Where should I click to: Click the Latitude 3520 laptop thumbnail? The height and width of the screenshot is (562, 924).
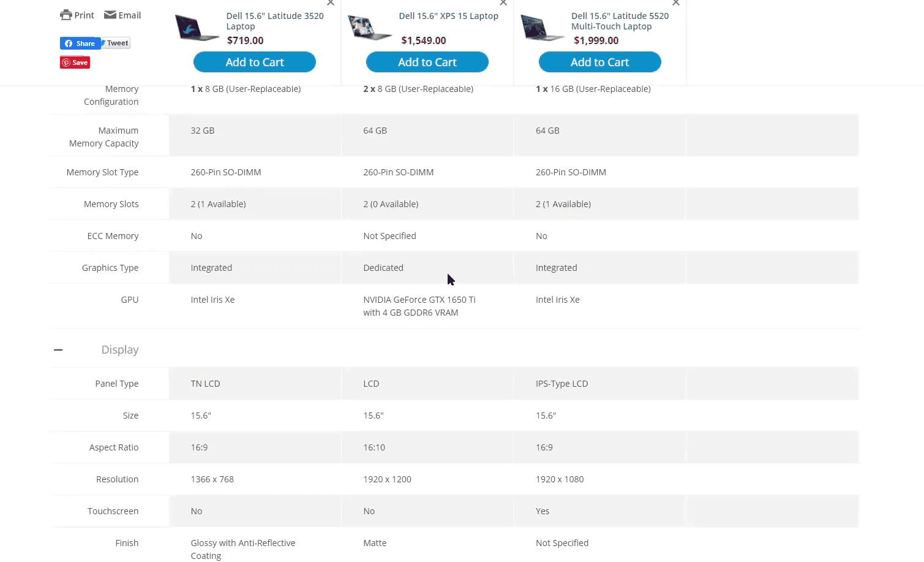click(x=197, y=28)
